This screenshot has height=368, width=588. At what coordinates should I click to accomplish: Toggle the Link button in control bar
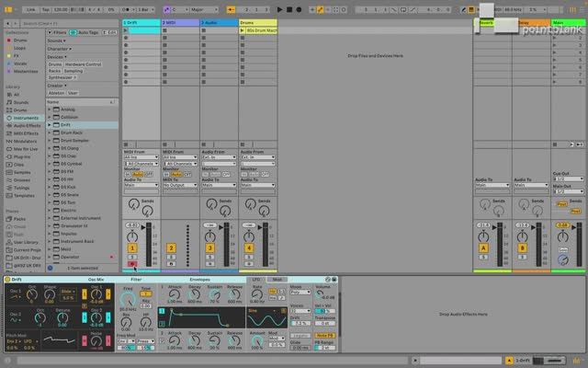31,9
